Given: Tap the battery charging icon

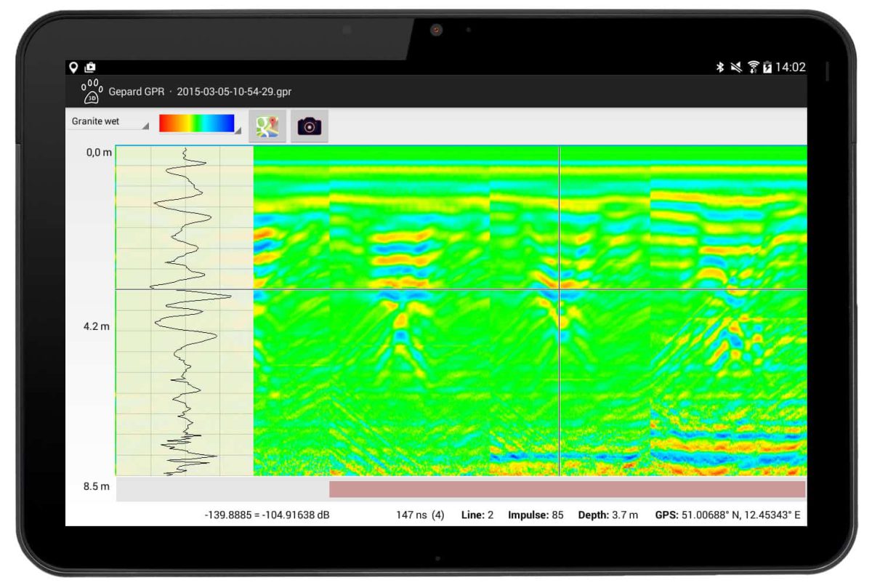Looking at the screenshot, I should [x=767, y=67].
